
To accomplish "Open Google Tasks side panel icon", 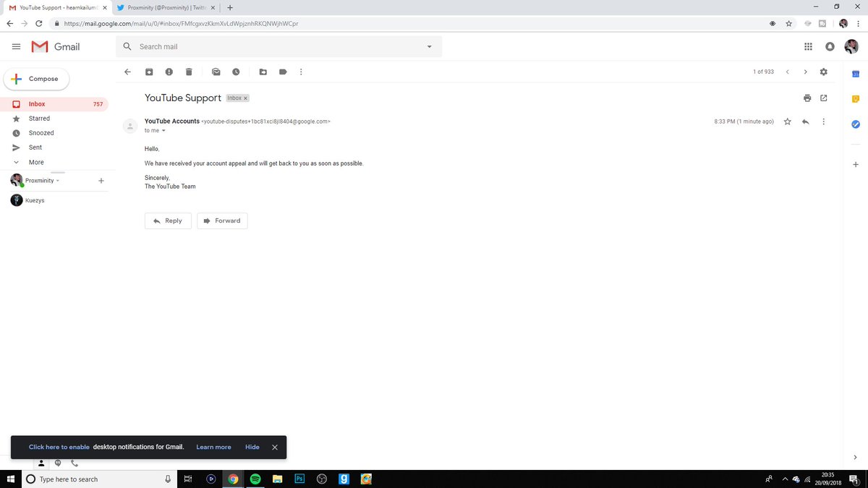I will tap(855, 124).
